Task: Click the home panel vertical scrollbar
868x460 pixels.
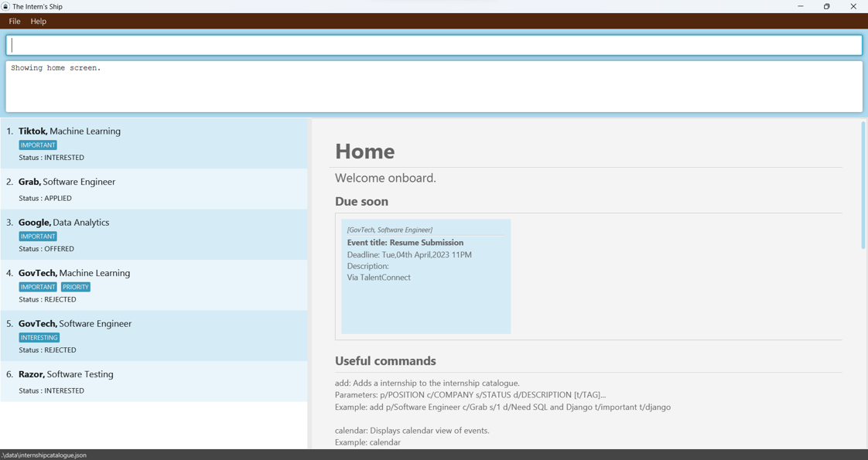Action: pos(863,186)
